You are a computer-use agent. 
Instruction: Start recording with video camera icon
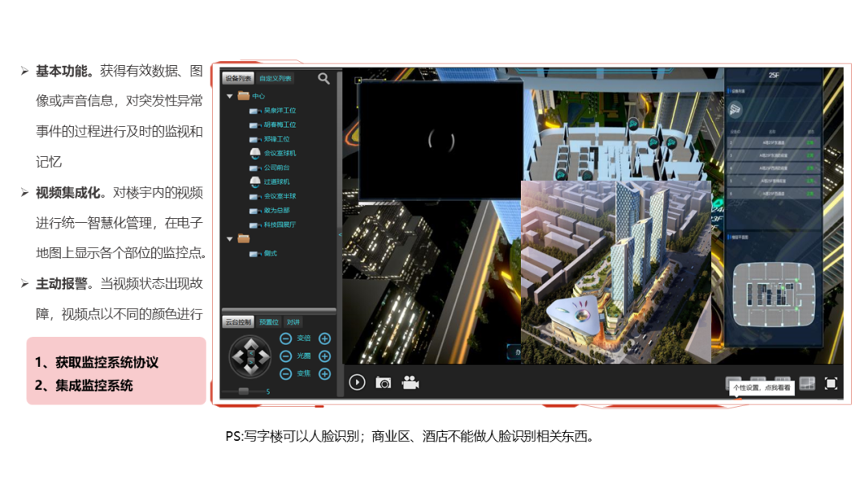point(410,383)
